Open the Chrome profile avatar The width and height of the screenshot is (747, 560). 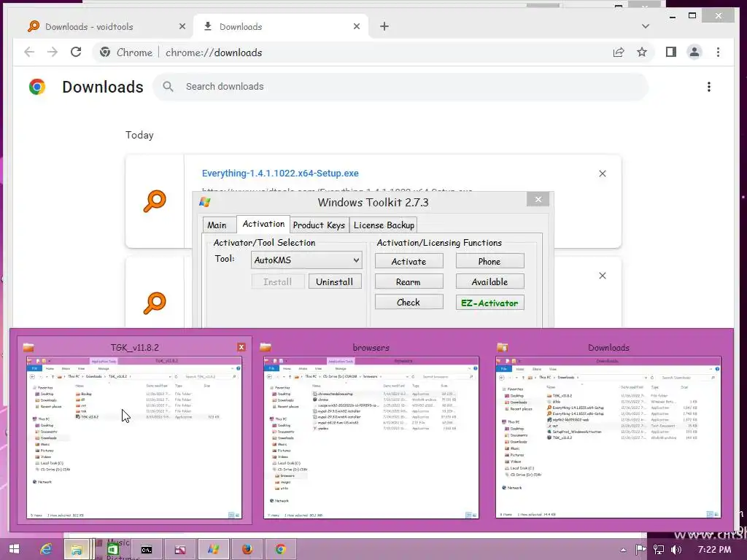point(694,52)
